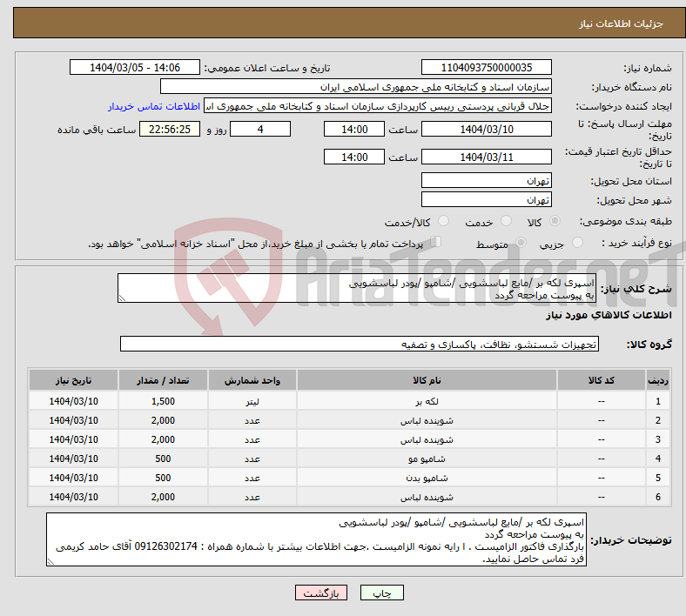Select the جزیی purchase type radio
Viewport: 686px width, 616px height.
coord(577,243)
